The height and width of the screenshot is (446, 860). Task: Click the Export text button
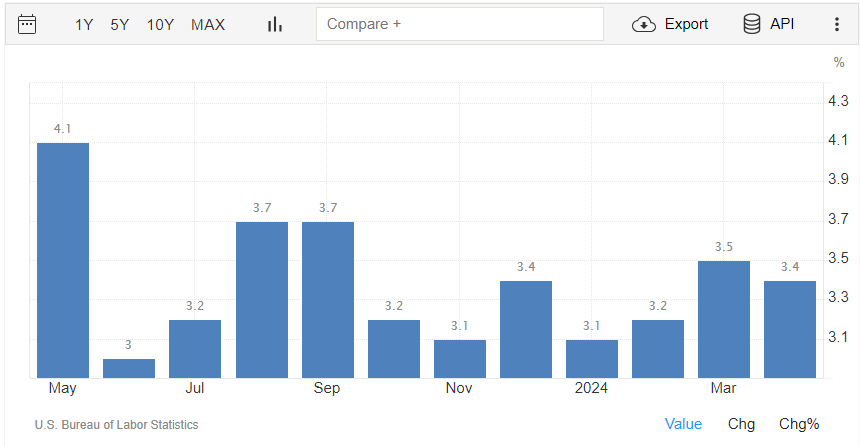click(x=686, y=24)
